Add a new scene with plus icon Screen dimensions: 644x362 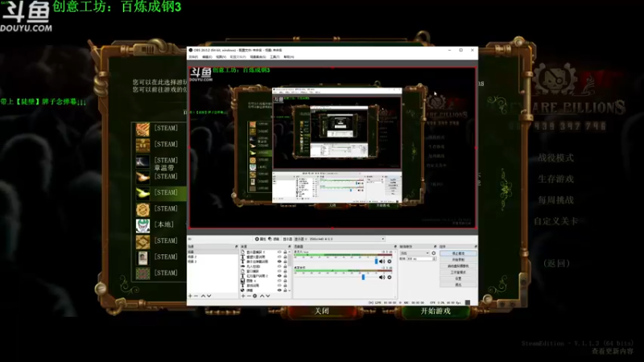click(x=190, y=296)
